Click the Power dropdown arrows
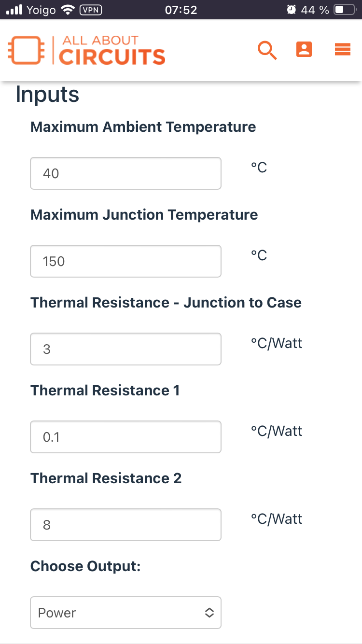 coord(209,613)
